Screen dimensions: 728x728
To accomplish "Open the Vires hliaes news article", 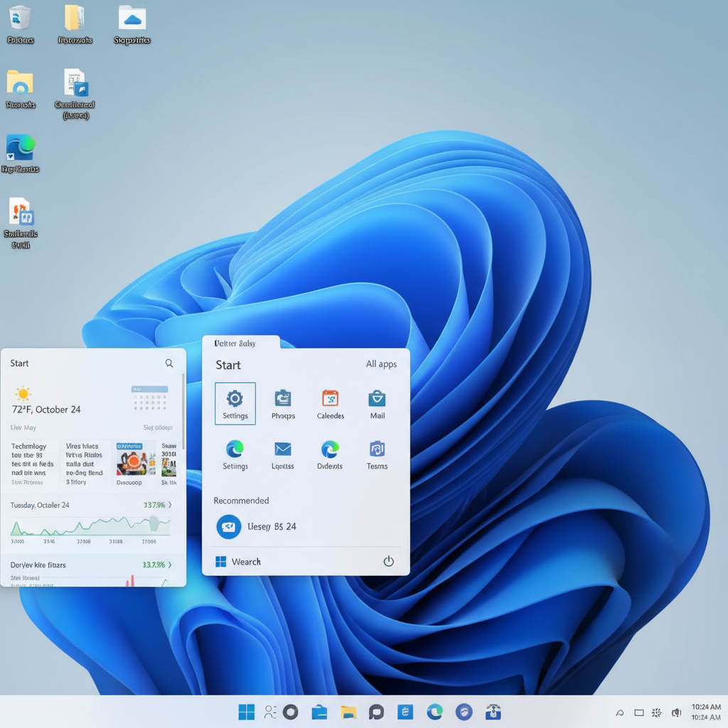I will pos(85,464).
